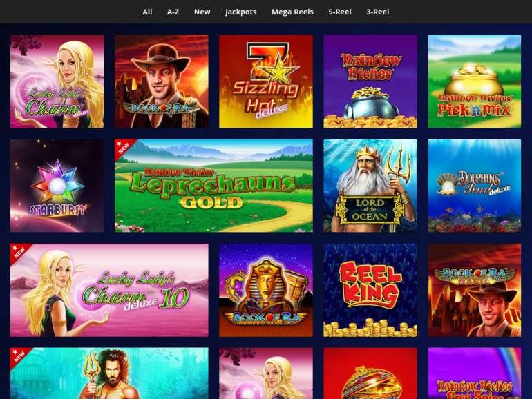The height and width of the screenshot is (399, 532).
Task: Play Rainbow Riches Pick n Mix
Action: [x=475, y=81]
